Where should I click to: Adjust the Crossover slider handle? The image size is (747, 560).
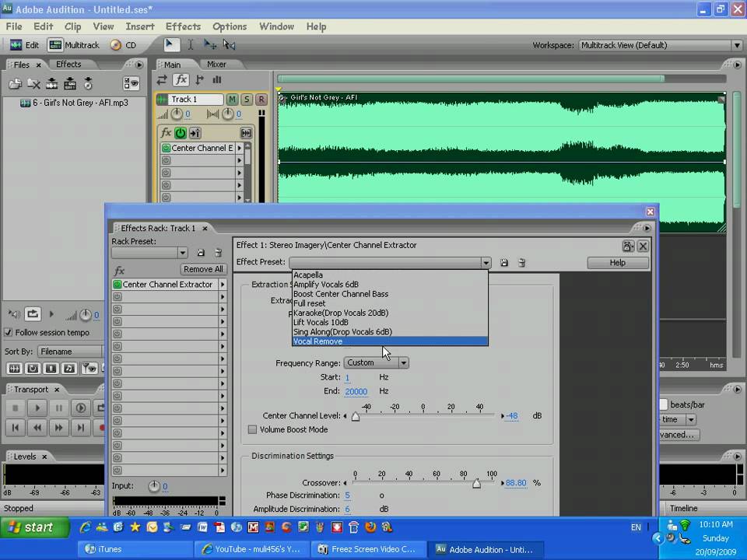(x=476, y=484)
